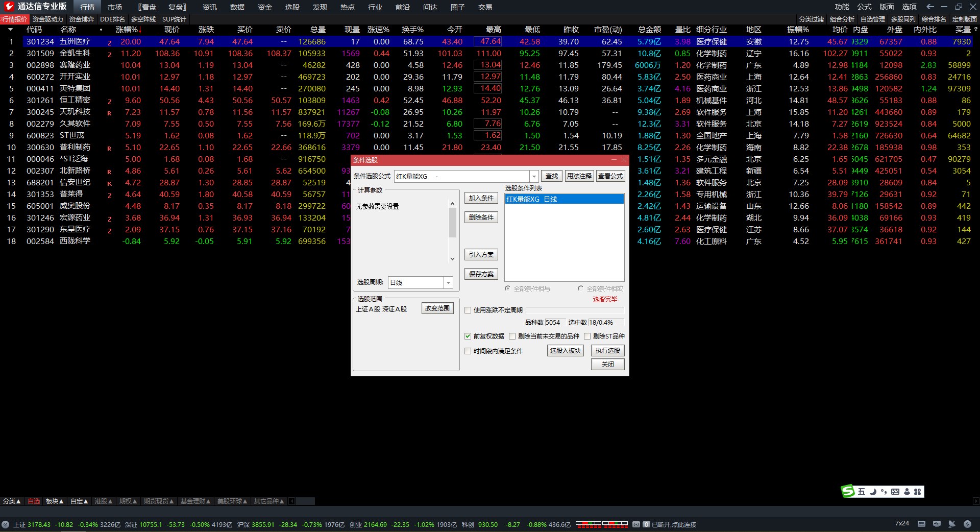
Task: Switch to the 自选 bottom tab
Action: pyautogui.click(x=34, y=501)
